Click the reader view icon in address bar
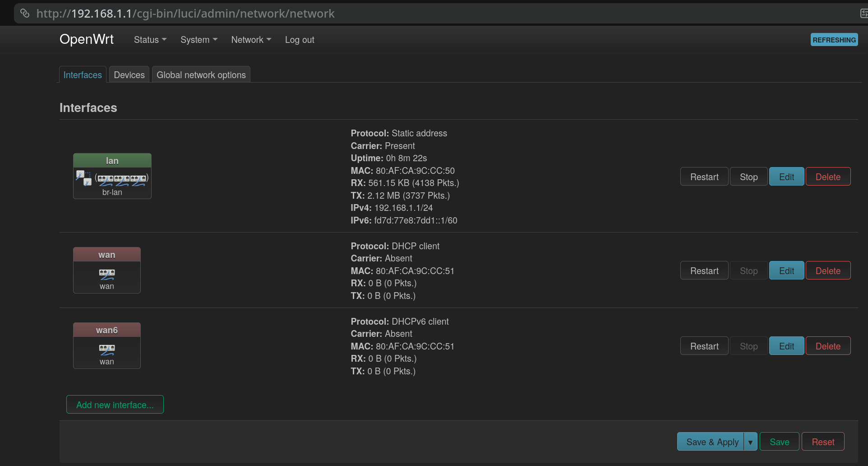Image resolution: width=868 pixels, height=466 pixels. pyautogui.click(x=863, y=13)
